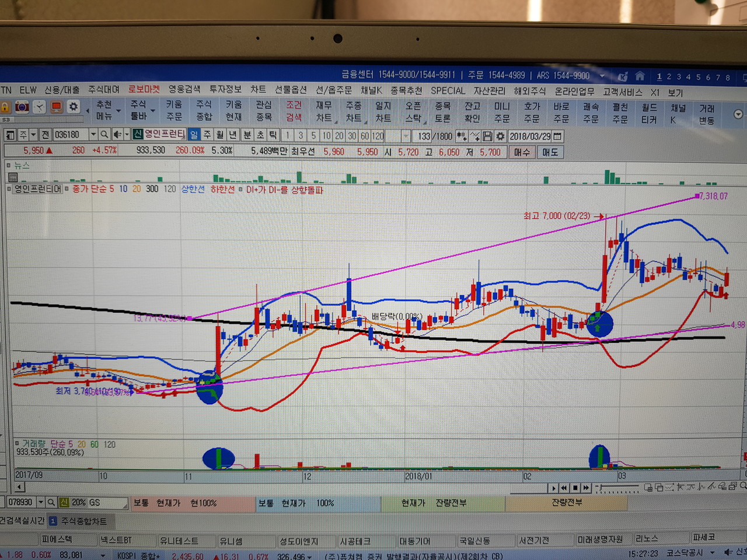Click the padlock lock icon

(x=5, y=107)
